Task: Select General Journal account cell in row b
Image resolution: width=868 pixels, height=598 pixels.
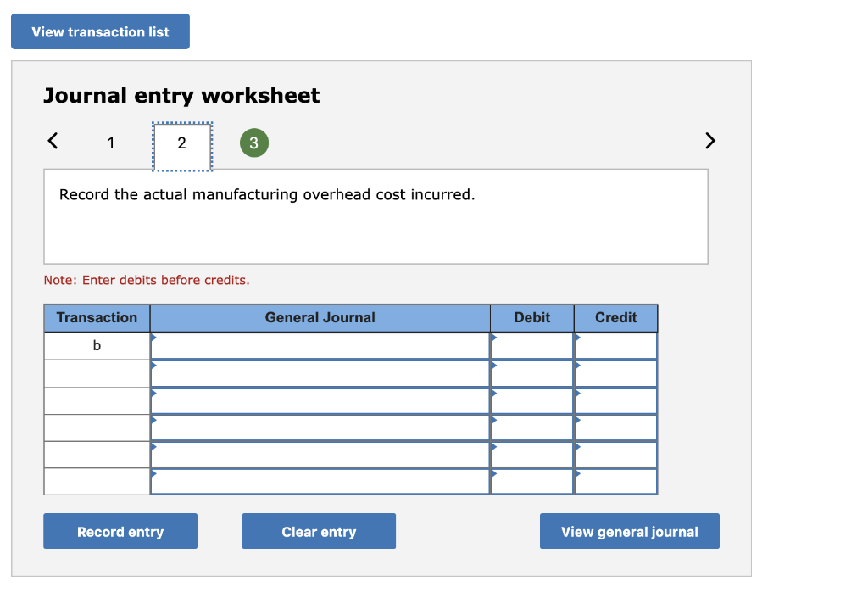Action: (x=320, y=346)
